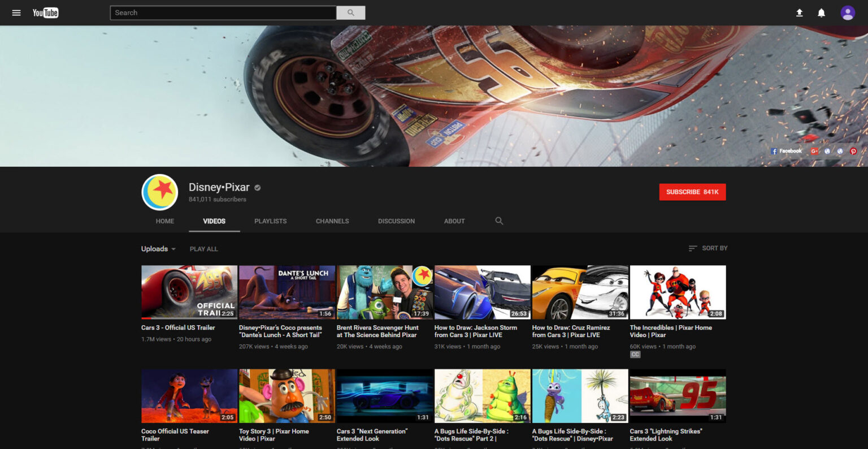The height and width of the screenshot is (449, 868).
Task: Play the Toy Story 3 Mr. Potato Head thumbnail
Action: point(287,396)
